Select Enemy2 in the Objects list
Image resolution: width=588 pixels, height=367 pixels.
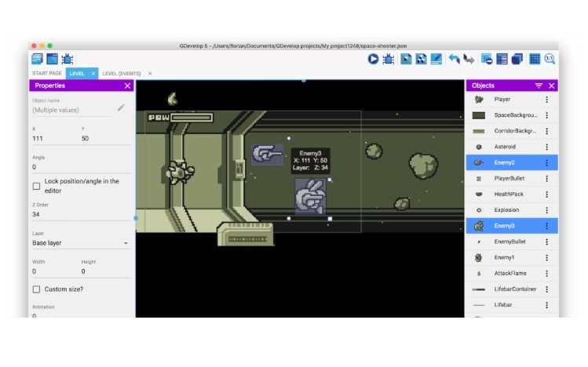512,162
